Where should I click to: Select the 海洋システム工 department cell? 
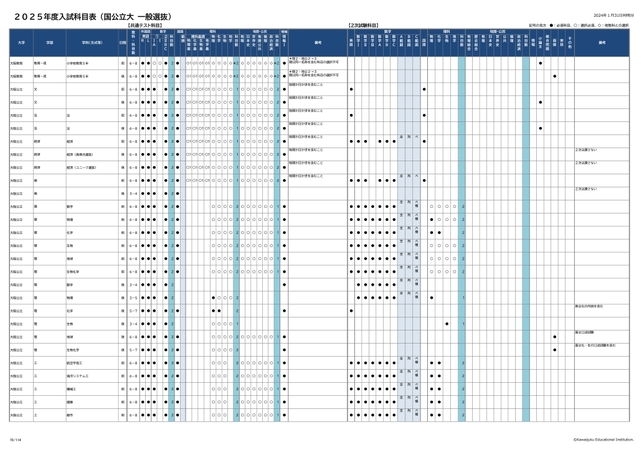click(x=79, y=376)
